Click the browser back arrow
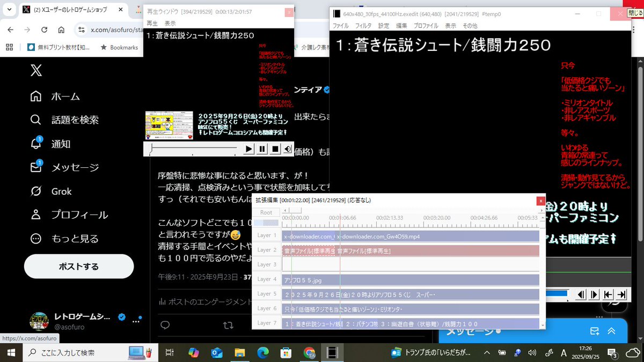The height and width of the screenshot is (362, 644). [12, 30]
